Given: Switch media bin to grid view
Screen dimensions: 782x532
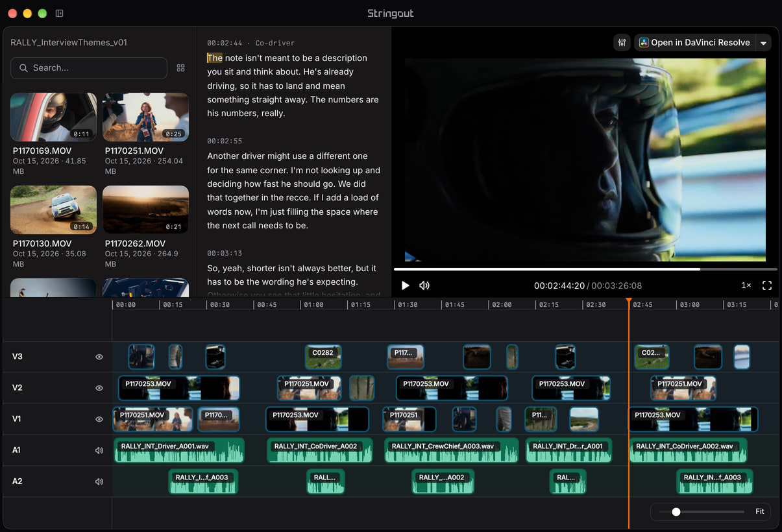Looking at the screenshot, I should (x=181, y=68).
